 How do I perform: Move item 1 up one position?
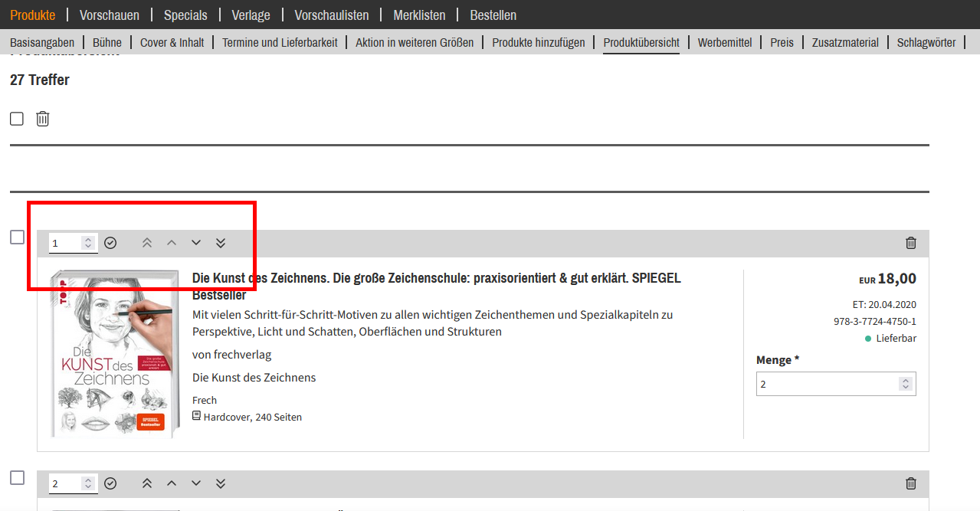tap(172, 243)
